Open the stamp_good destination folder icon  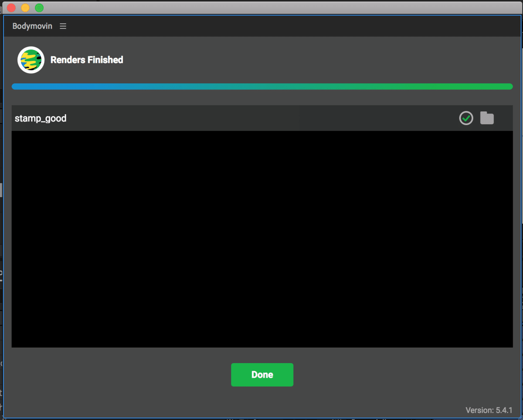tap(487, 118)
